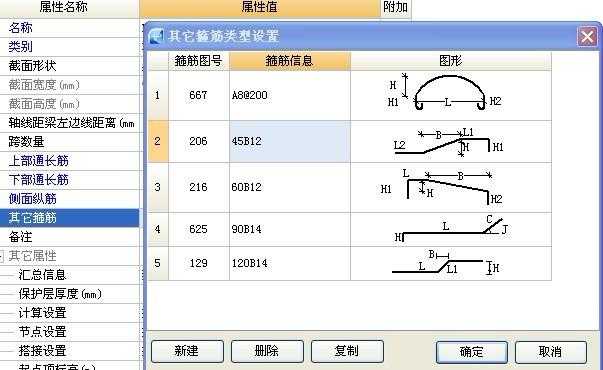Select the 截面形状 property row
Screen dimensions: 603x370
(70, 66)
